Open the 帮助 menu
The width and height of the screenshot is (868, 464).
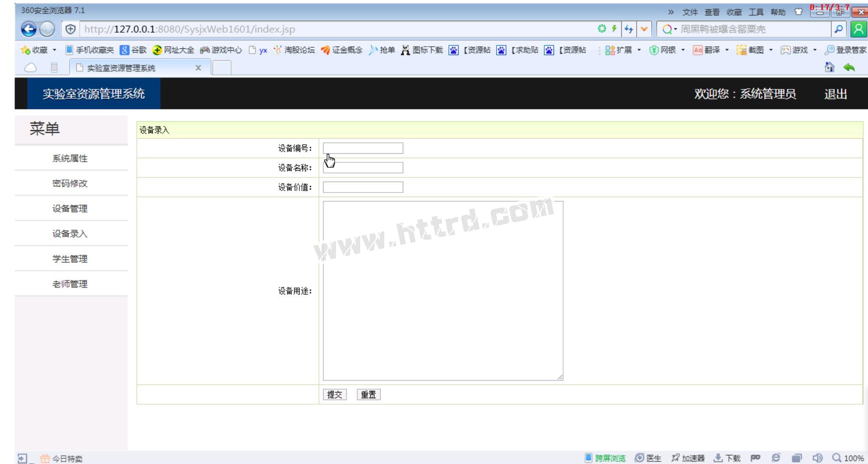click(778, 12)
